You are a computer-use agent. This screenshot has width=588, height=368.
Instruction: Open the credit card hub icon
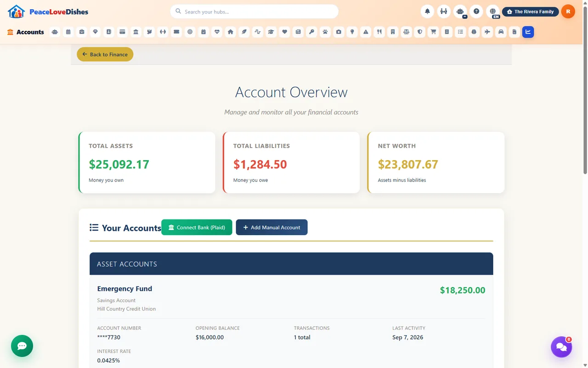coord(122,32)
